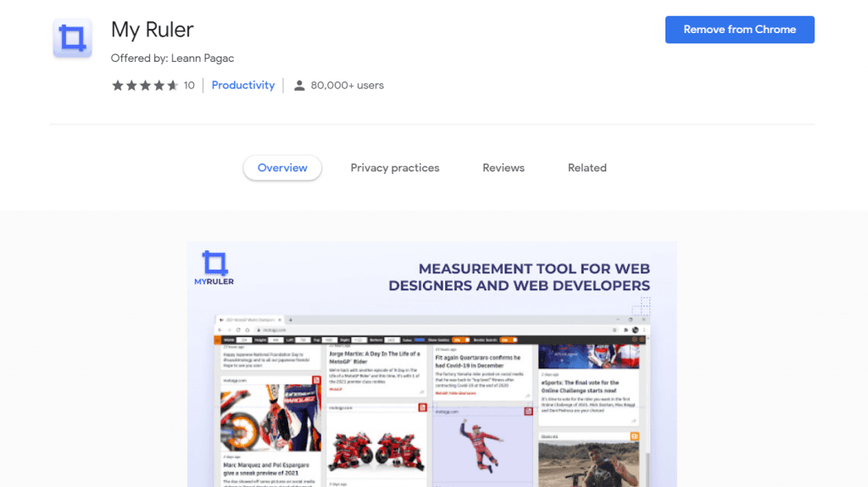
Task: Click the MYRULER logo in preview image
Action: [x=214, y=267]
